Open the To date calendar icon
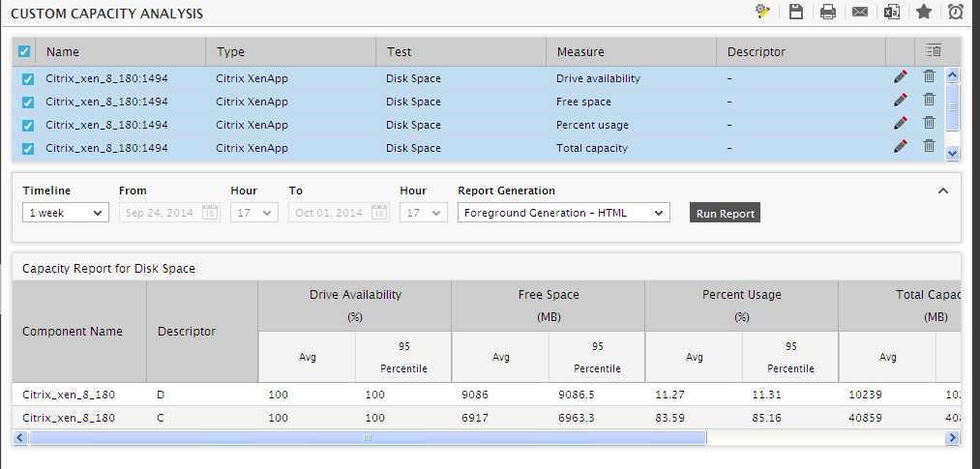 (379, 213)
